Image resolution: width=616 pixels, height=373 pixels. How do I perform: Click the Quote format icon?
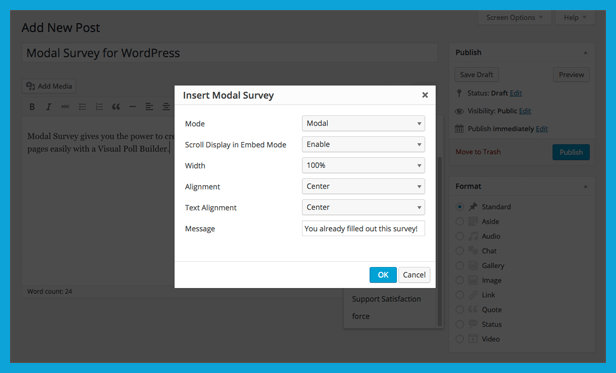tap(473, 310)
